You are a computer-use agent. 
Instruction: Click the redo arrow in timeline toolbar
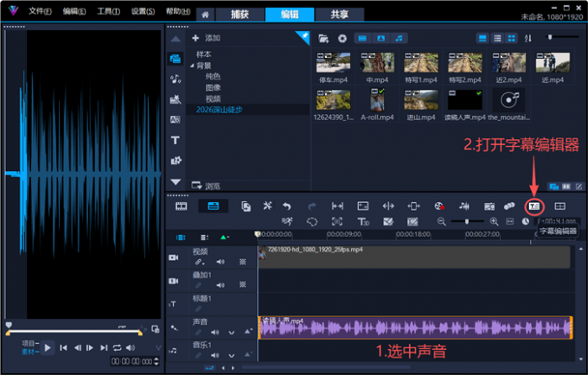click(x=312, y=206)
